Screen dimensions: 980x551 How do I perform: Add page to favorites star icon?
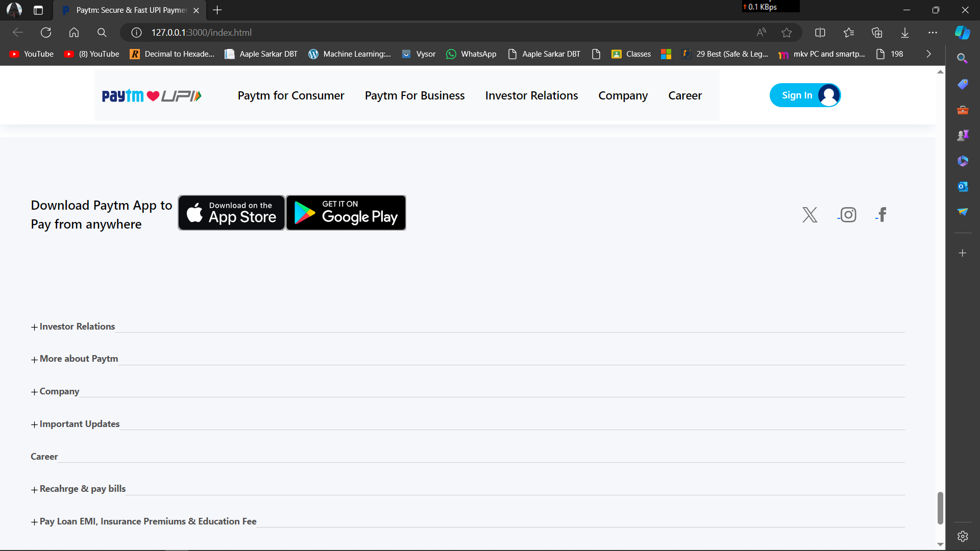(x=787, y=33)
